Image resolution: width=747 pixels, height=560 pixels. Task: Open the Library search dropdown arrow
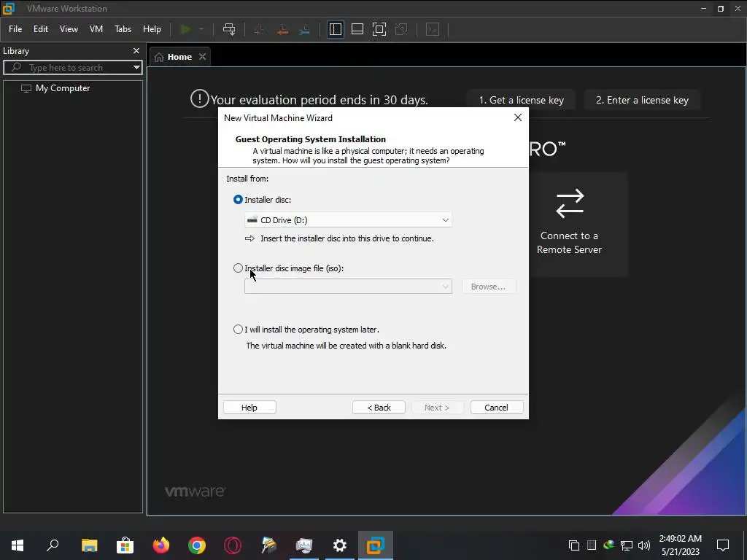(136, 68)
